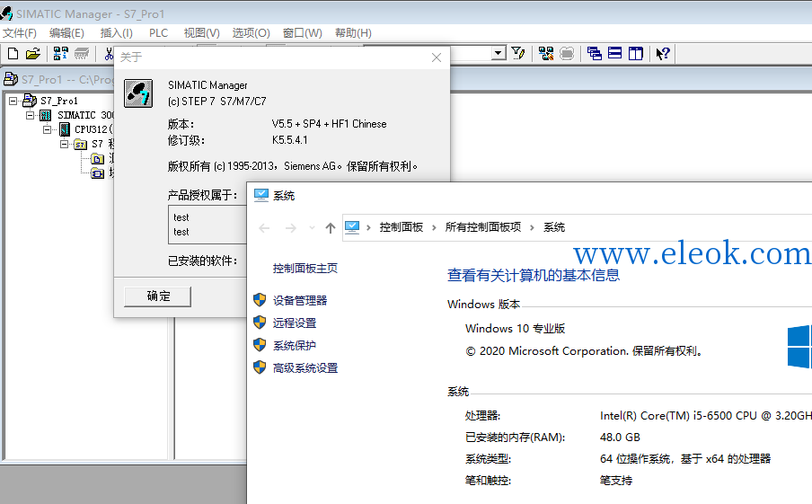Open the filter combo box dropdown arrow
This screenshot has width=812, height=504.
pyautogui.click(x=499, y=53)
